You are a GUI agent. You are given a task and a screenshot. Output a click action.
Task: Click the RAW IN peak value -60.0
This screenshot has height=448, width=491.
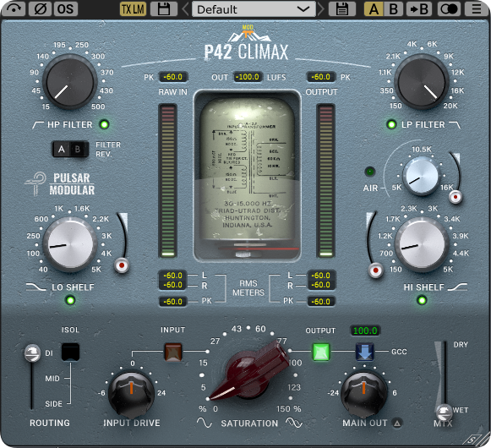173,77
